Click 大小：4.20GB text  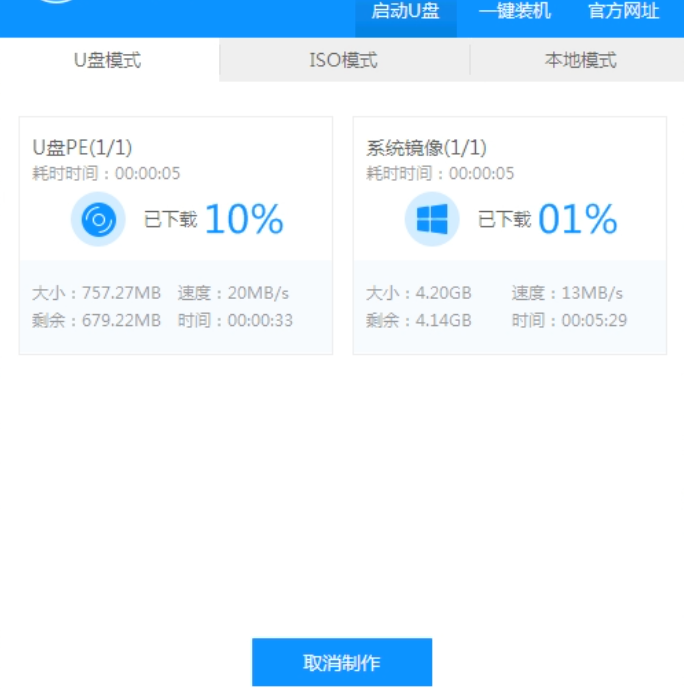[419, 293]
